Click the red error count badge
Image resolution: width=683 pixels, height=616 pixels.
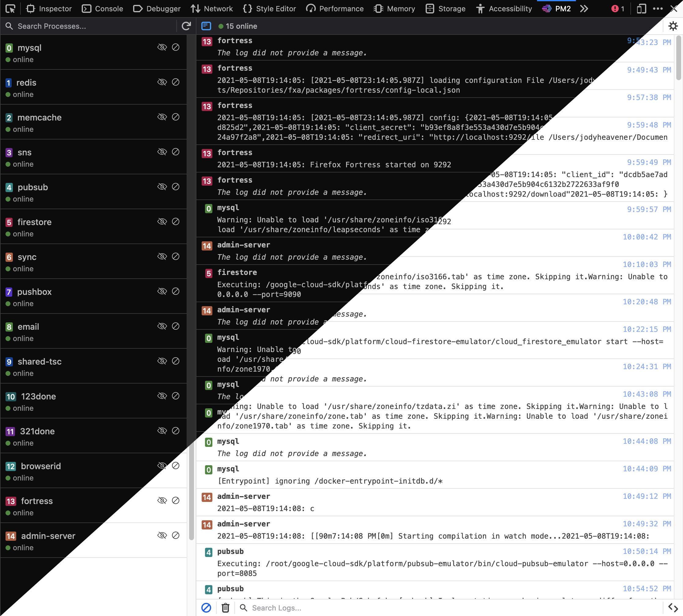click(x=618, y=9)
